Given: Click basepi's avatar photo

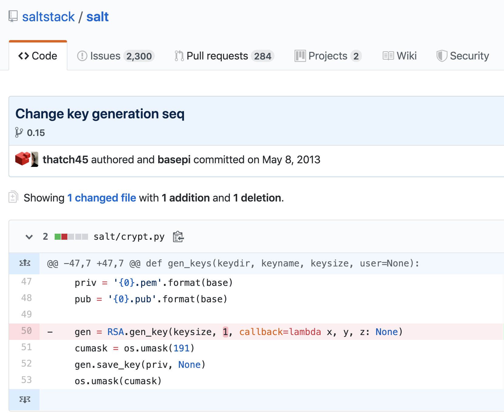Looking at the screenshot, I should (35, 159).
